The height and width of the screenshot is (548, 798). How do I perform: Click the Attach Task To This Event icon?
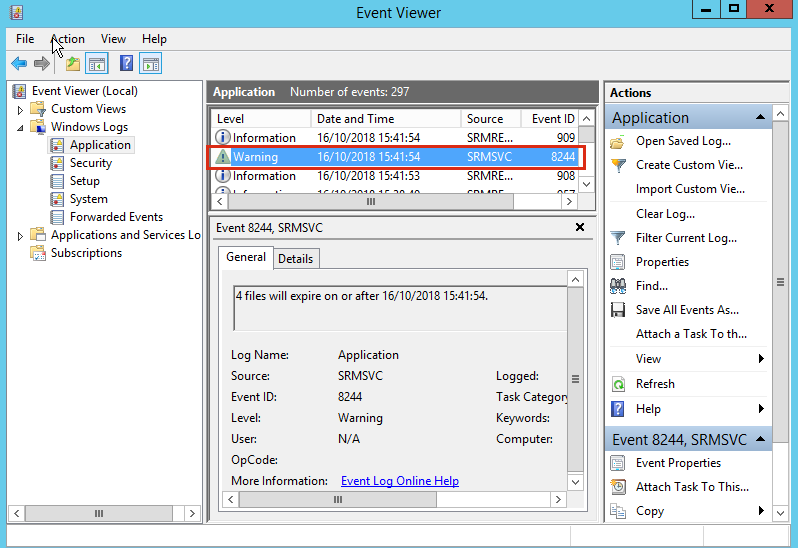[618, 487]
